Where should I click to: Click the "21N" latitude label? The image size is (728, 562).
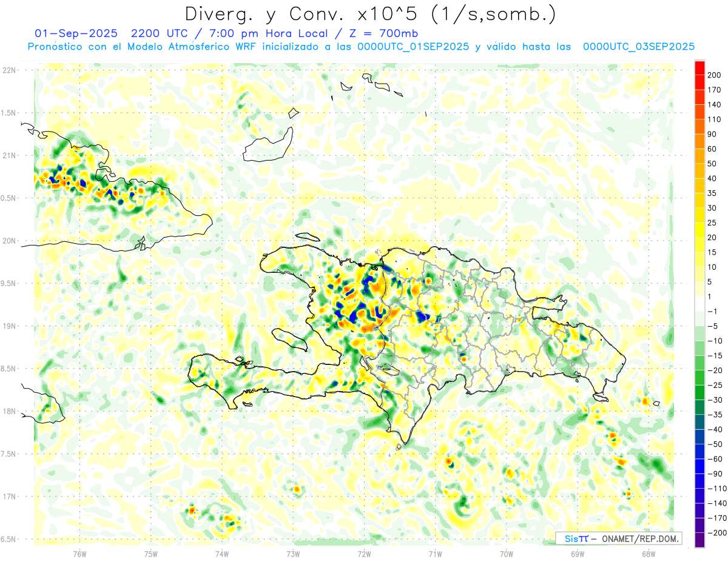[x=8, y=155]
